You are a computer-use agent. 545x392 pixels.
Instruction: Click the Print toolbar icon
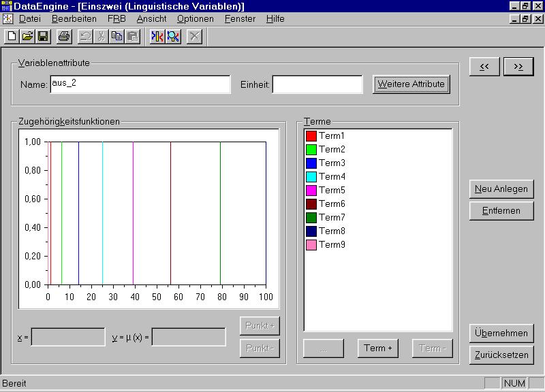[x=63, y=36]
